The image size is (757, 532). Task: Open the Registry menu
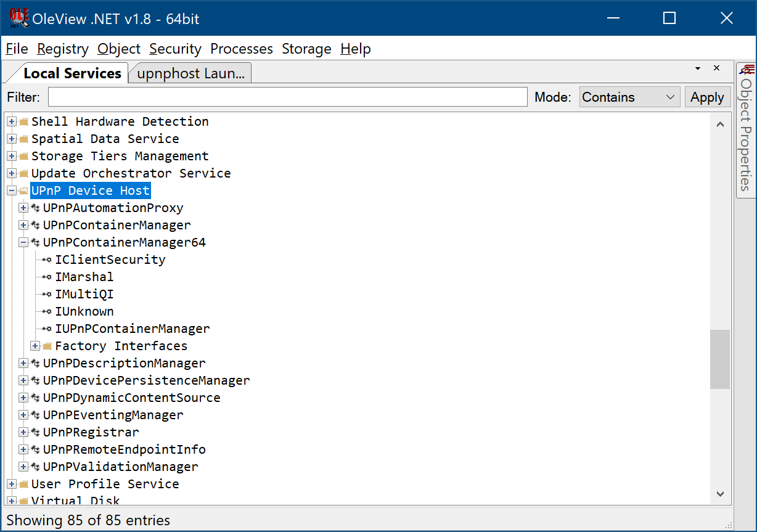click(x=63, y=49)
